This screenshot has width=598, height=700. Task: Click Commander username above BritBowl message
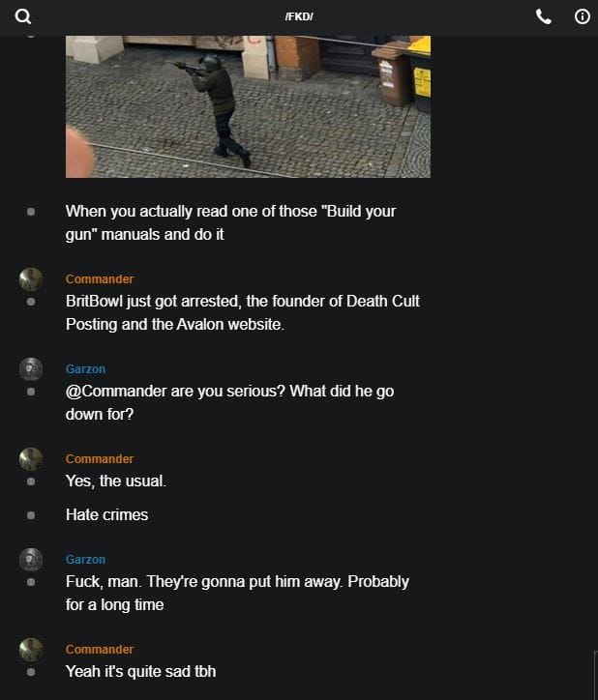click(x=100, y=279)
